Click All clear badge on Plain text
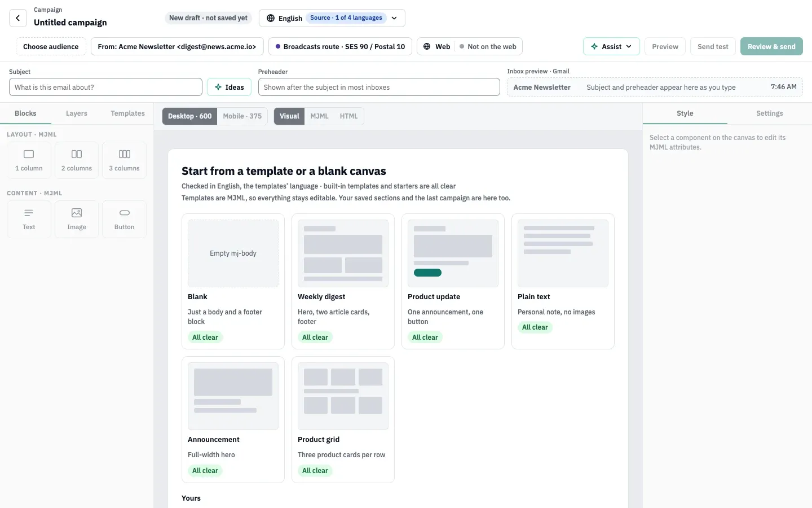 535,327
